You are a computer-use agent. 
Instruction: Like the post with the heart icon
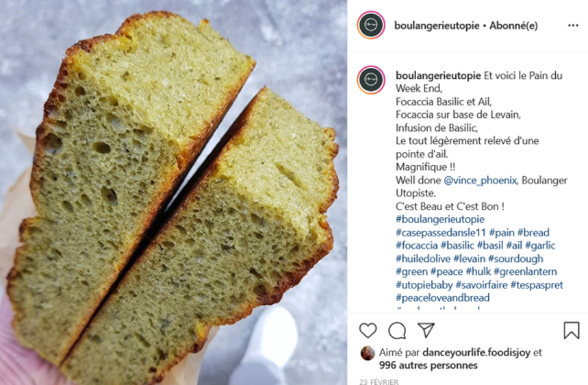coord(368,331)
